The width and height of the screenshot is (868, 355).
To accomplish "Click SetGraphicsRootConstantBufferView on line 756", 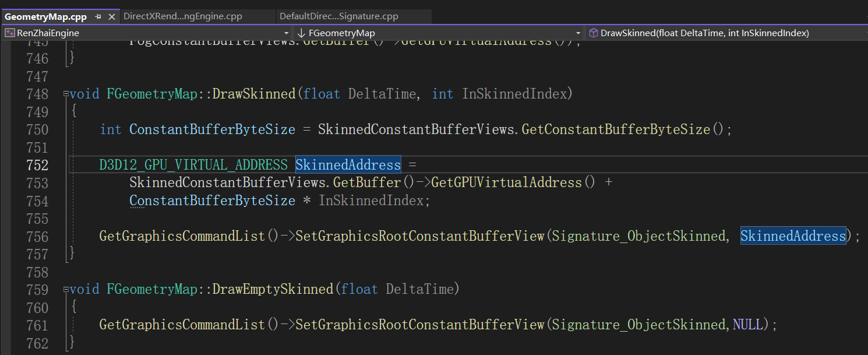I will [x=420, y=236].
